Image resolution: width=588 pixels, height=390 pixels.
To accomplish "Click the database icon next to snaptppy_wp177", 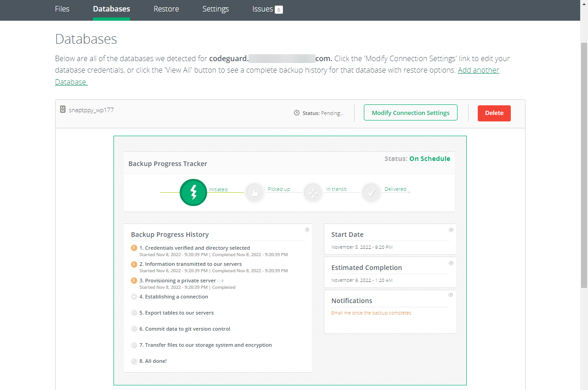I will [63, 109].
